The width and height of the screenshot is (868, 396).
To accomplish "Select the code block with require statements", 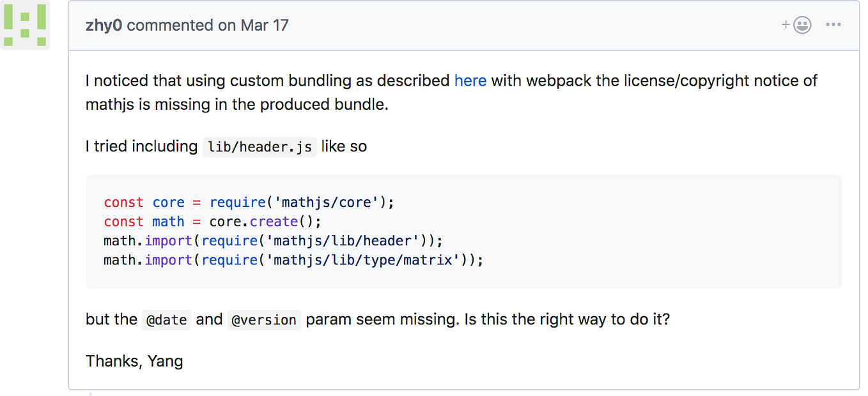I will click(463, 231).
